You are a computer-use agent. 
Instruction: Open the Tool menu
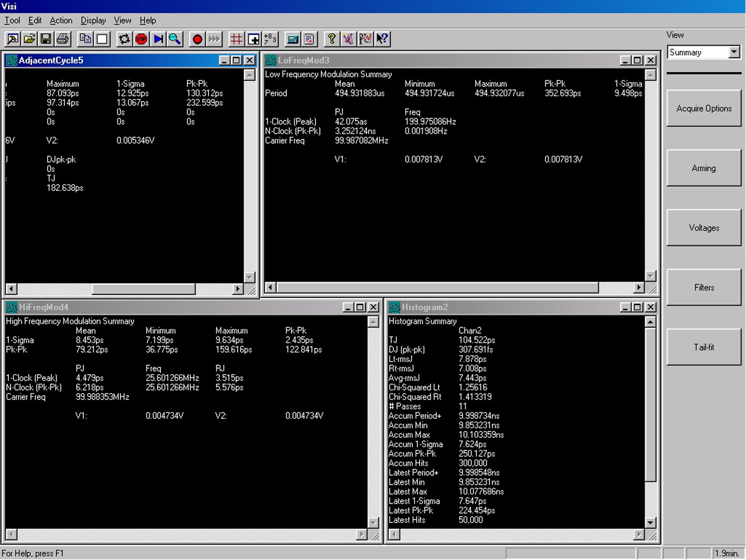point(12,20)
